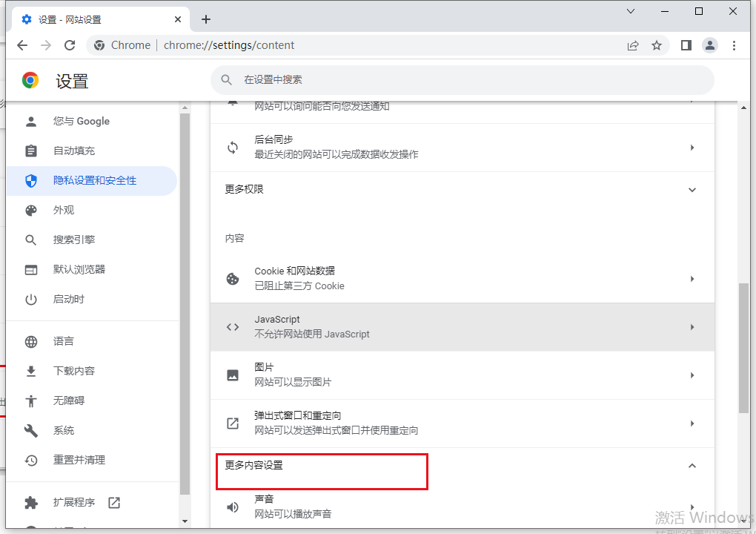
Task: Click the accessibility icon for 无障碍
Action: [x=31, y=400]
